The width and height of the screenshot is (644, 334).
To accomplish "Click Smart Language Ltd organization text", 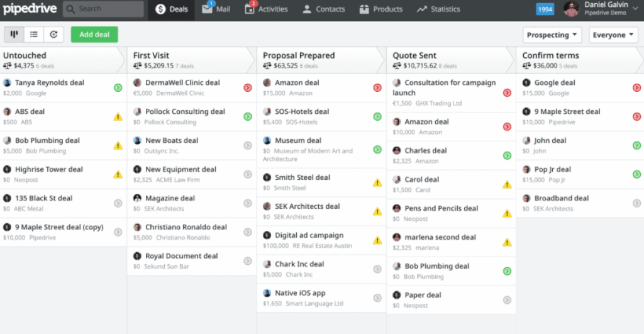I will coord(314,304).
